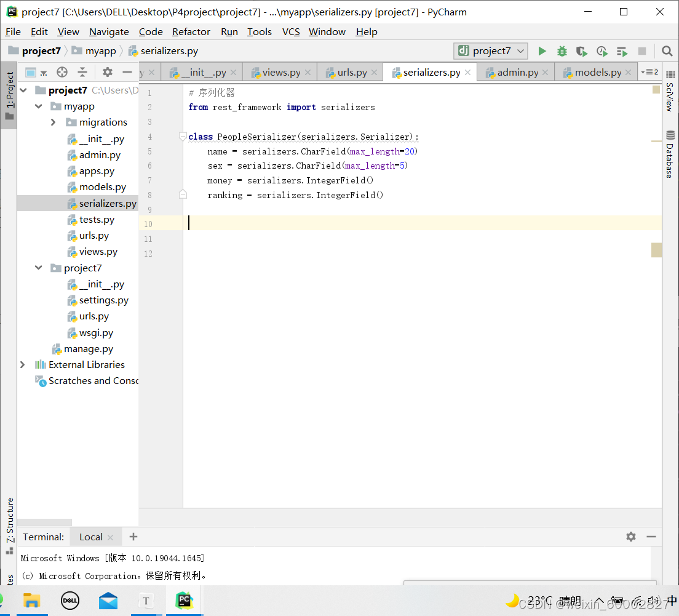Collapse all in project panel toolbar
Viewport: 679px width, 616px height.
(82, 73)
